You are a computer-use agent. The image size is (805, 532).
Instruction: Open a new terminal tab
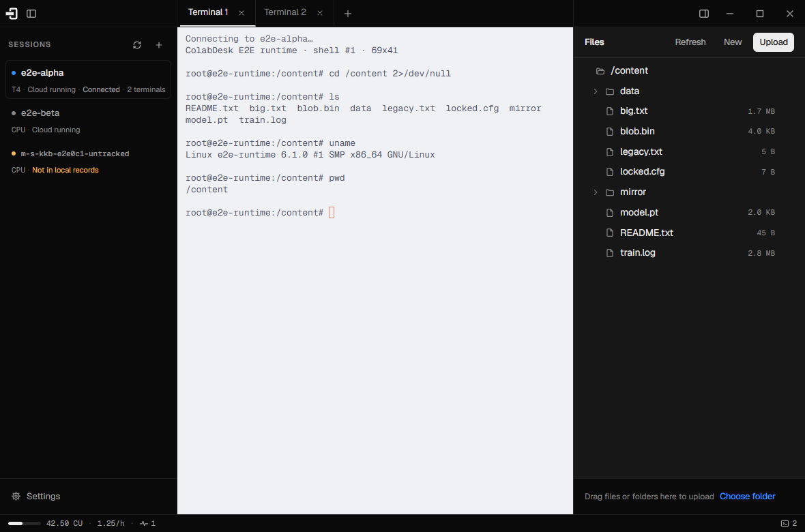click(347, 14)
